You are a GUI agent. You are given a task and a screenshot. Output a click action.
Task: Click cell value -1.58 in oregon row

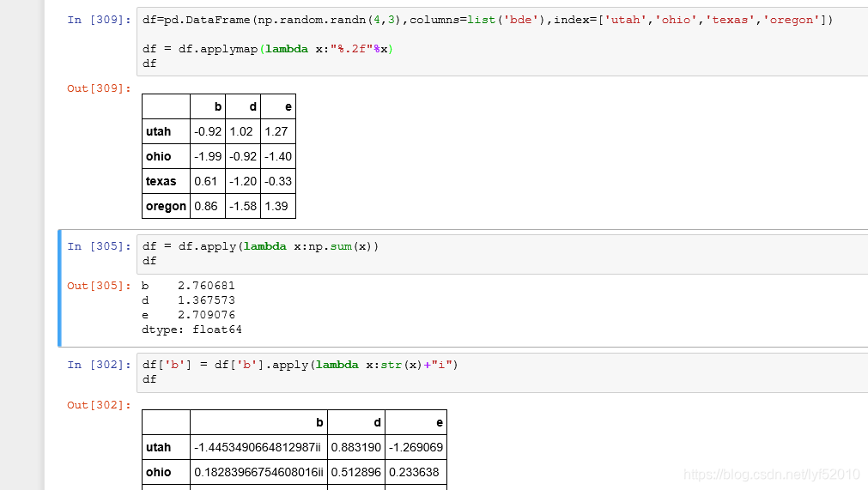click(243, 206)
